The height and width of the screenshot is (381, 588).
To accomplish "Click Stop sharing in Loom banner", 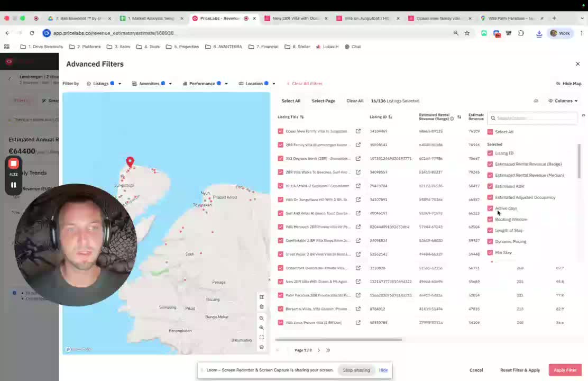I will pyautogui.click(x=356, y=370).
